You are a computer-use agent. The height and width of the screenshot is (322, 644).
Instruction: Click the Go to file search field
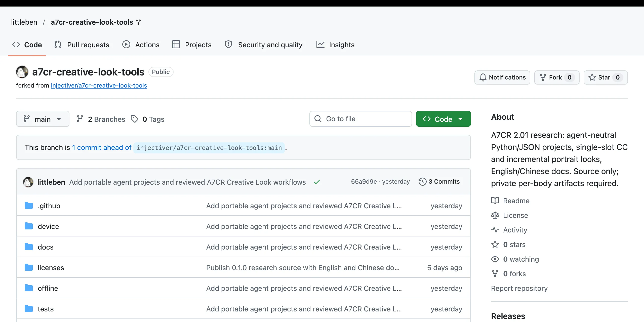point(361,119)
